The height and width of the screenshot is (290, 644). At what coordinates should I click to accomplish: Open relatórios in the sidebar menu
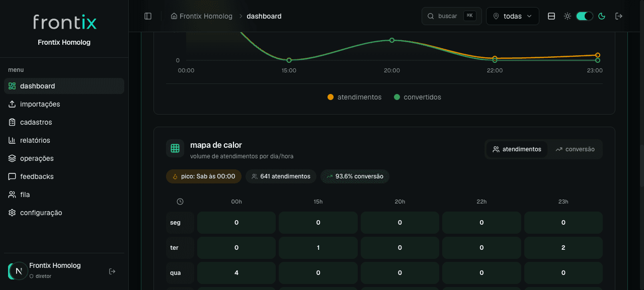(x=64, y=140)
